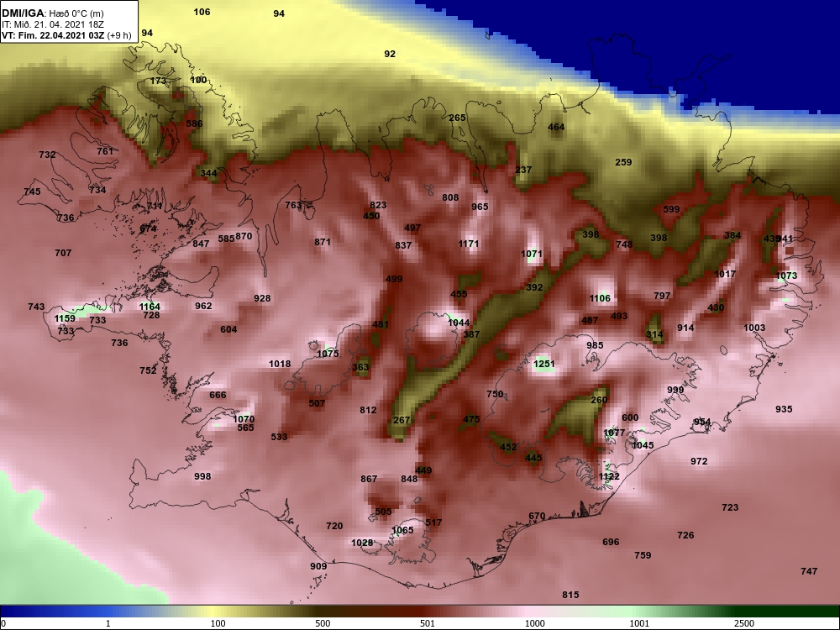Screen dimensions: 840x630
Task: Click the map value '1070'
Action: coord(244,418)
